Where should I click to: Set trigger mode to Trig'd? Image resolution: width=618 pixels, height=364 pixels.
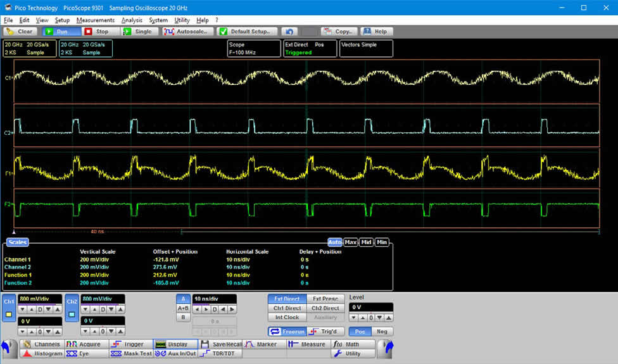[x=325, y=331]
